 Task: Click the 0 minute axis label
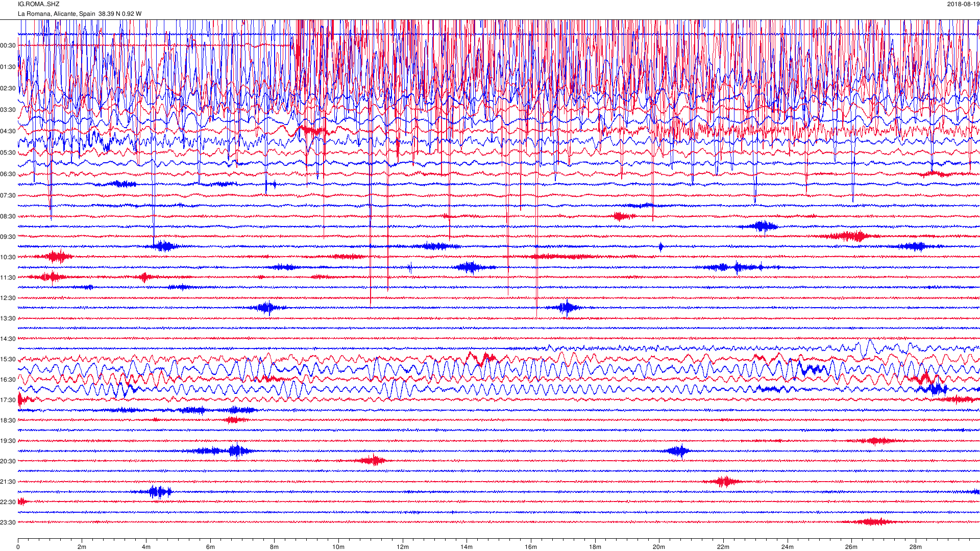click(x=18, y=547)
